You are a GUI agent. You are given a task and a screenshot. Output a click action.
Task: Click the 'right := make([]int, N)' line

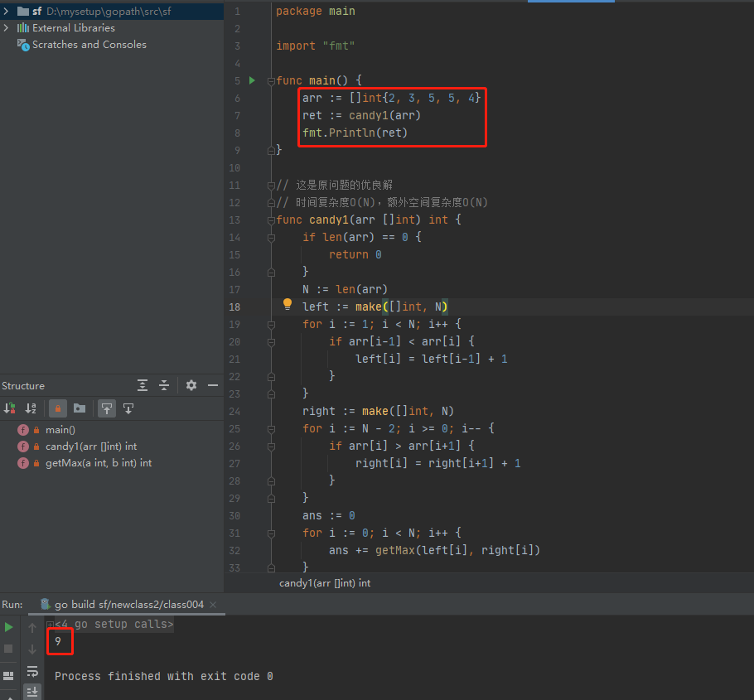coord(378,411)
